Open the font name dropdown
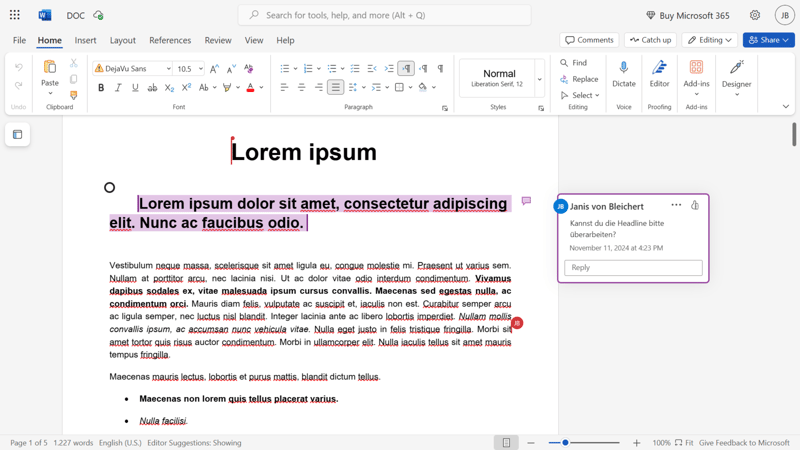 [x=166, y=69]
